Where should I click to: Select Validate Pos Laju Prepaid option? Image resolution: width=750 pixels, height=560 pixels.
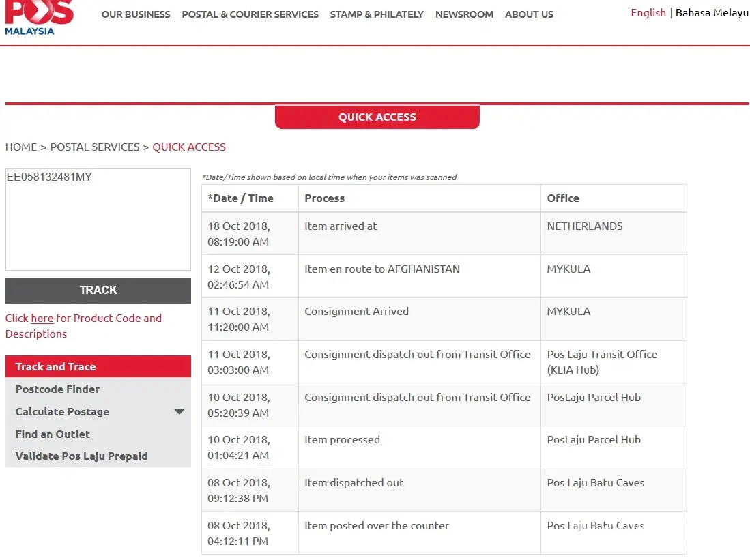81,456
